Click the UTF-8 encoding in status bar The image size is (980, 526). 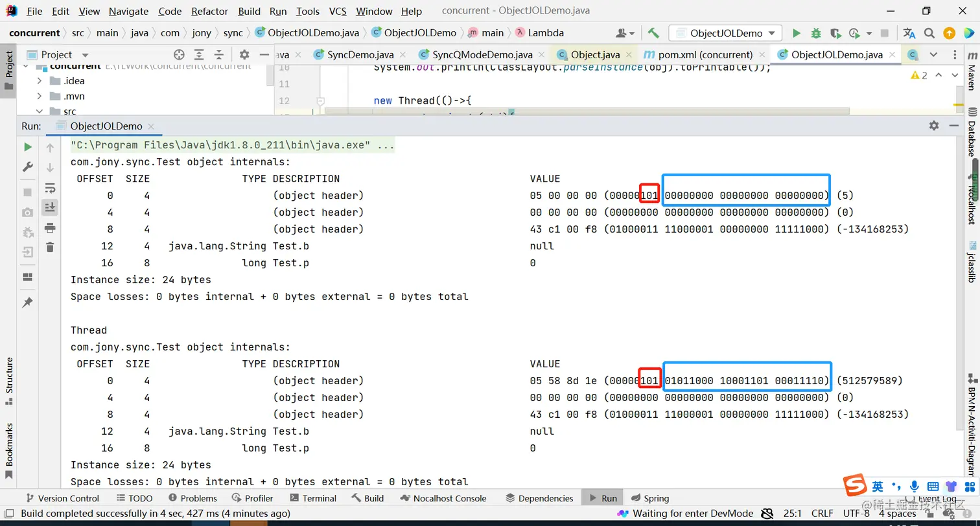click(856, 513)
